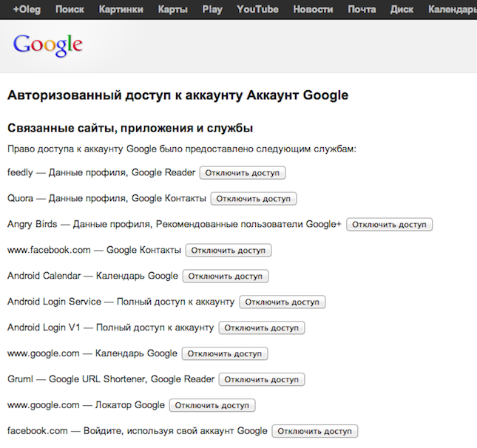Open Поиск in the top bar
This screenshot has width=477, height=448.
click(70, 10)
